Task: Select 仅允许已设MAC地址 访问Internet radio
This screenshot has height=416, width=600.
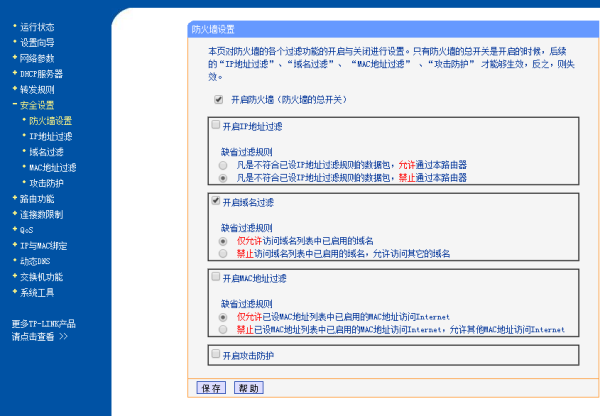Action: [223, 317]
